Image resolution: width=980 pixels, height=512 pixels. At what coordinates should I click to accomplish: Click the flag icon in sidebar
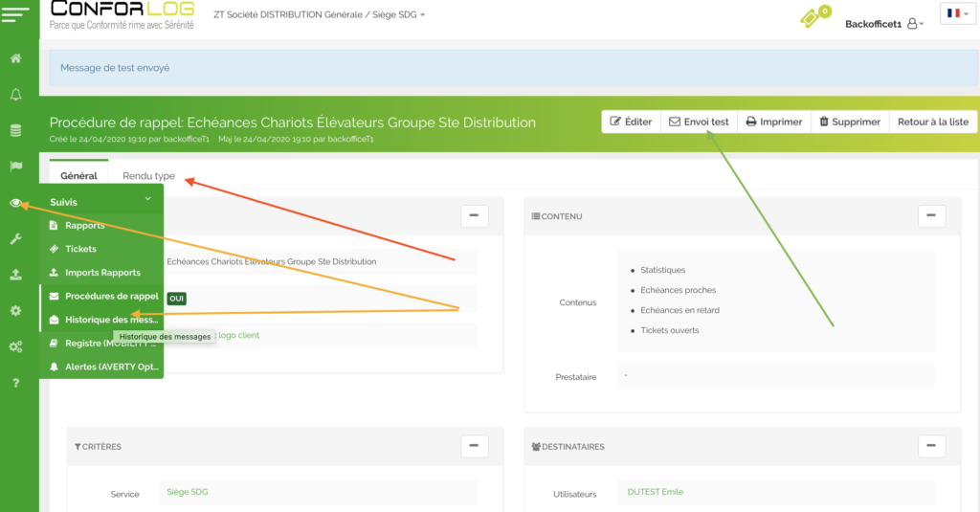tap(16, 167)
